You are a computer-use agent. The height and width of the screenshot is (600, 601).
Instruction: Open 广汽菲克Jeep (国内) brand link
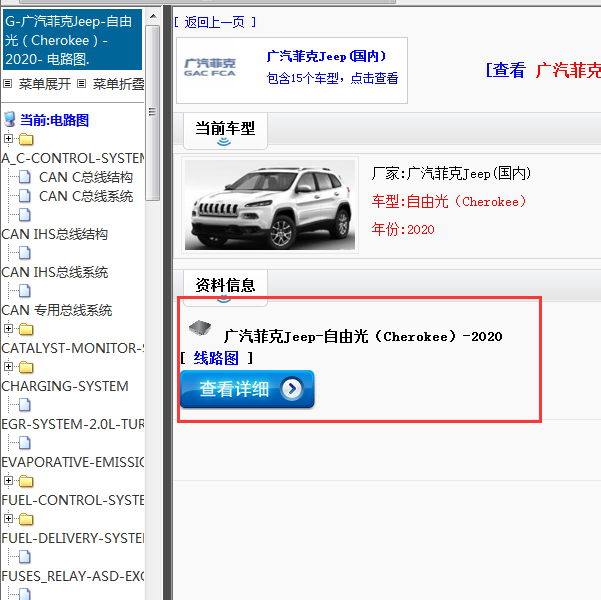(326, 56)
